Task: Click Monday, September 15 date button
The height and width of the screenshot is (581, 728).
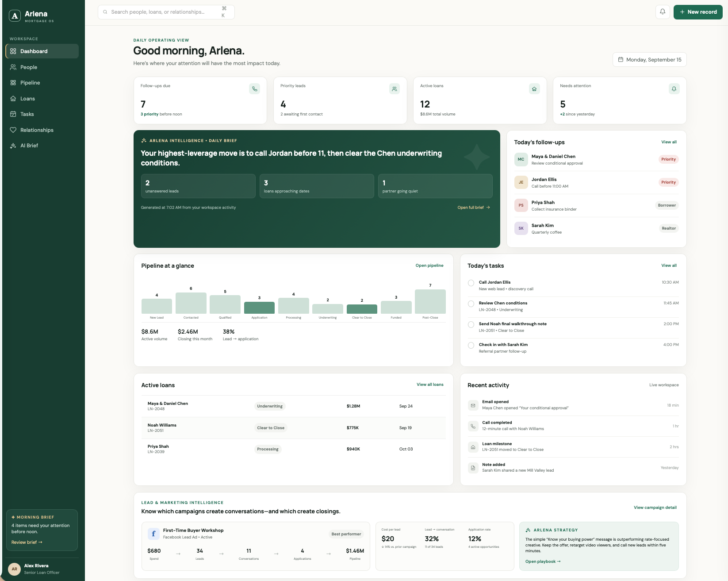Action: (x=649, y=60)
